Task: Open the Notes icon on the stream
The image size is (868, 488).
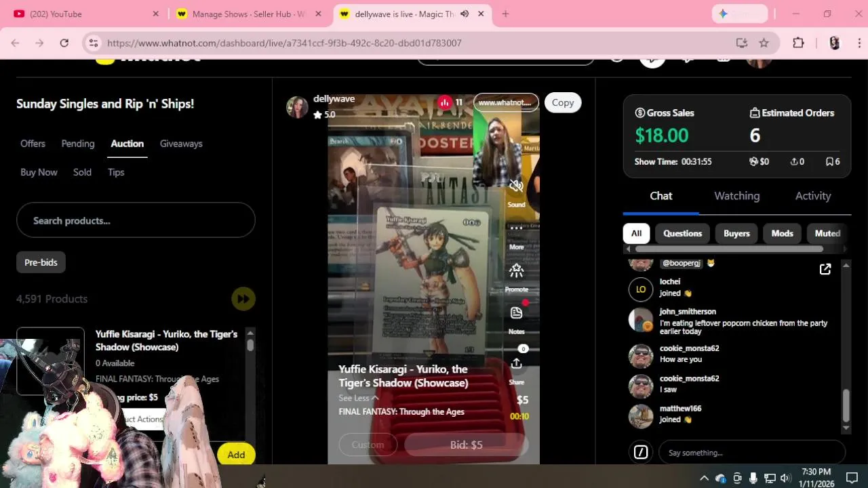Action: 516,313
